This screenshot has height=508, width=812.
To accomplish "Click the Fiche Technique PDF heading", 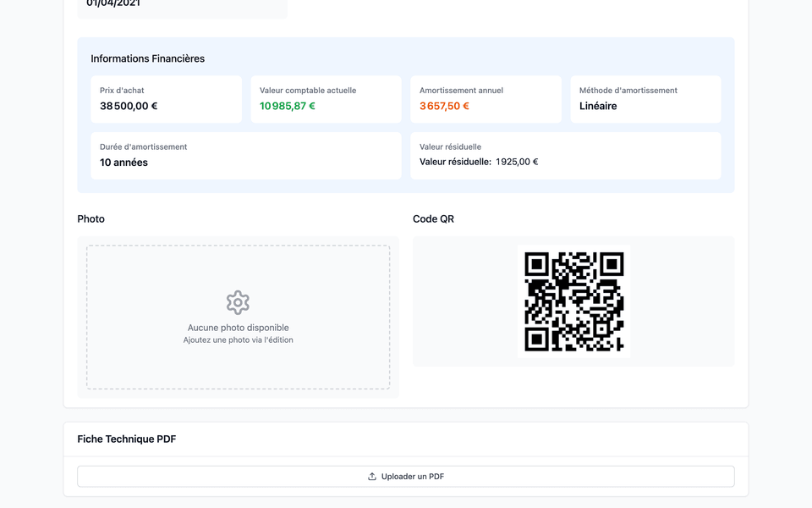I will (127, 439).
